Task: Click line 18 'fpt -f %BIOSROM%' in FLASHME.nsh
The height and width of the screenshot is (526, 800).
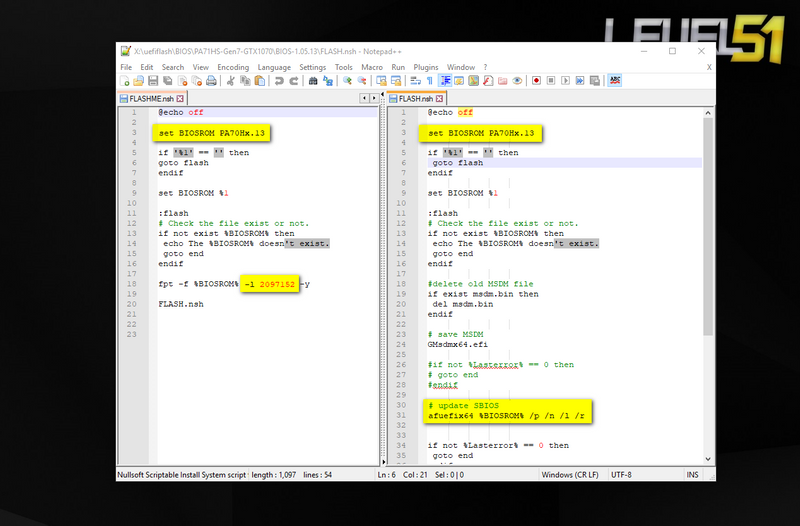Action: 198,284
